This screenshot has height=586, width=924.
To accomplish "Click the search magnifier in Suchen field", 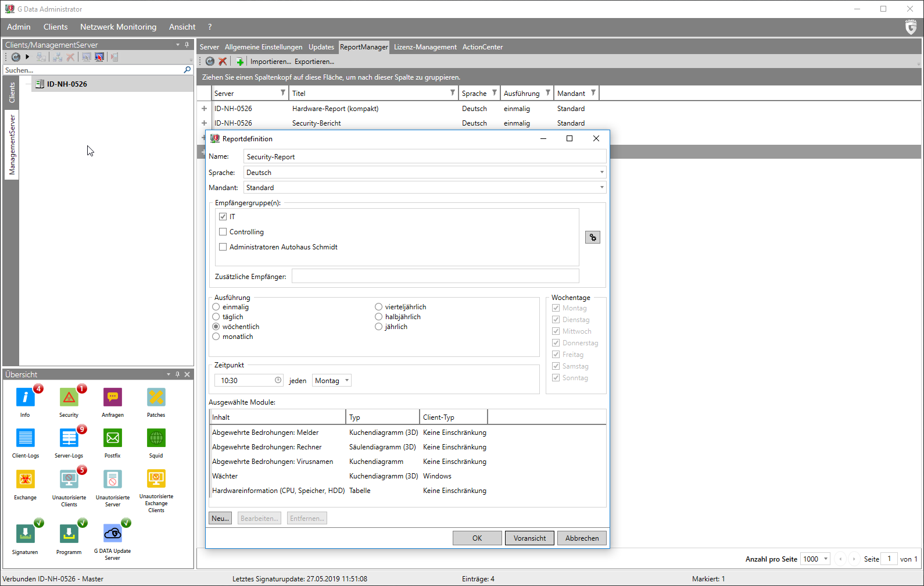I will coord(187,70).
